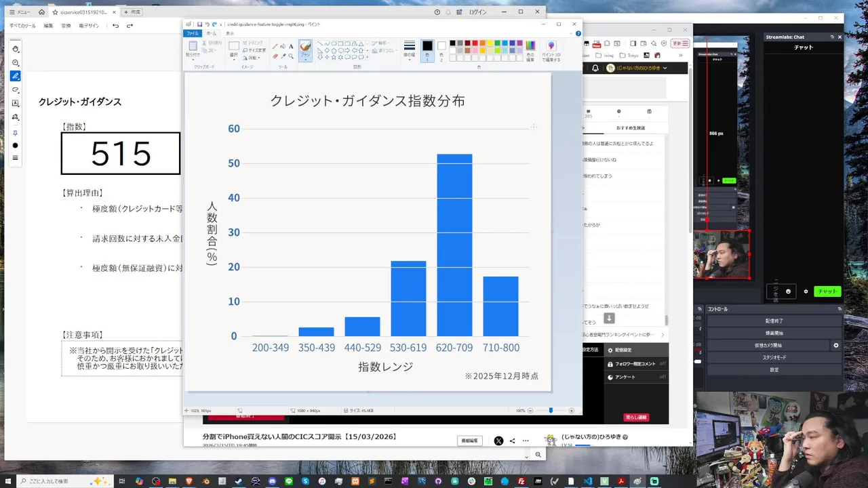Click すべてのツール in PDF viewer
Viewport: 868px width, 488px height.
22,26
